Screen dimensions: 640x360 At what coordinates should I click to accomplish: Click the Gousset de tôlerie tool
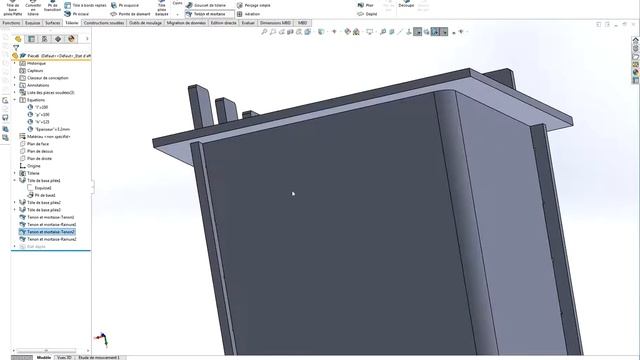206,5
